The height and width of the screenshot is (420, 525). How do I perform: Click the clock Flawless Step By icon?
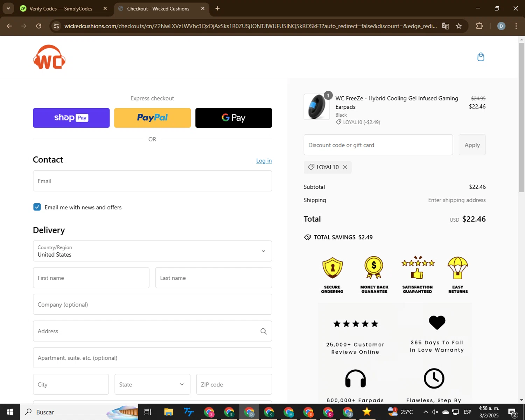click(x=434, y=378)
